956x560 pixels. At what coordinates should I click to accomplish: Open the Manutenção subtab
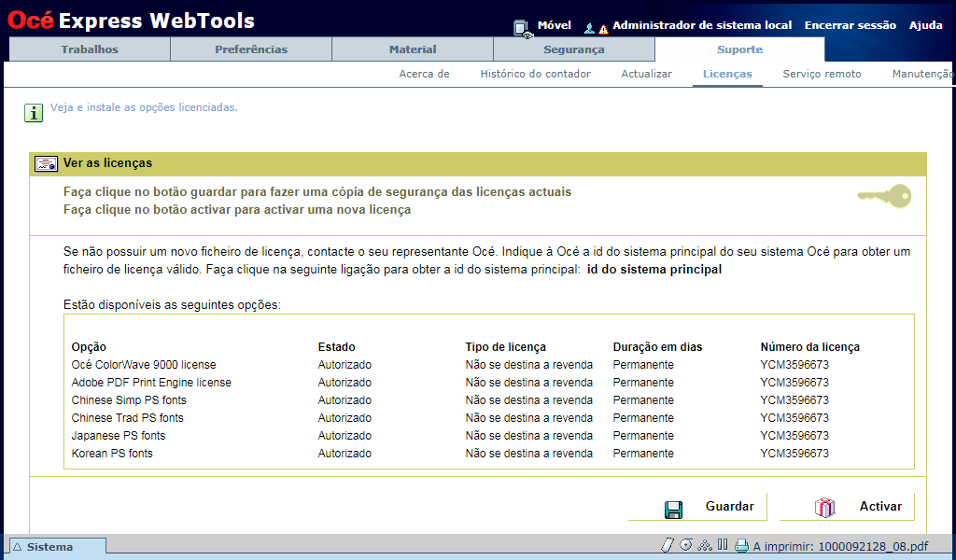(x=923, y=74)
